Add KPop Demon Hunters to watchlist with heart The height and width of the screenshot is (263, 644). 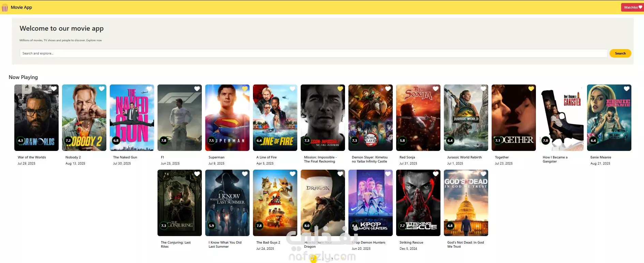click(x=388, y=174)
